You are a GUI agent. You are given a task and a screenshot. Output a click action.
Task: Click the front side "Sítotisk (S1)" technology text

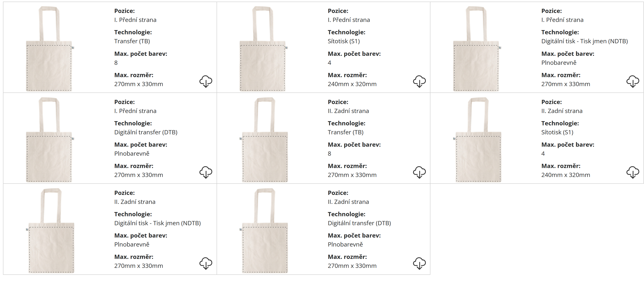point(344,41)
